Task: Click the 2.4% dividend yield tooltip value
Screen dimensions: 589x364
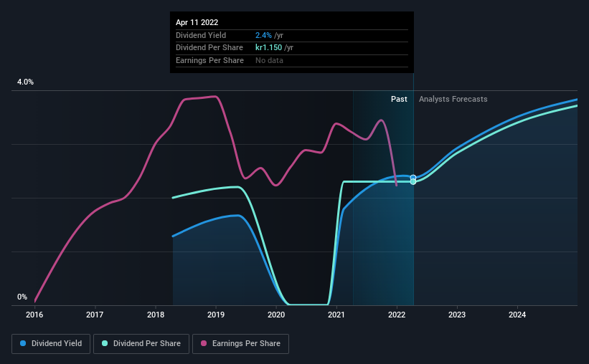Action: (263, 35)
